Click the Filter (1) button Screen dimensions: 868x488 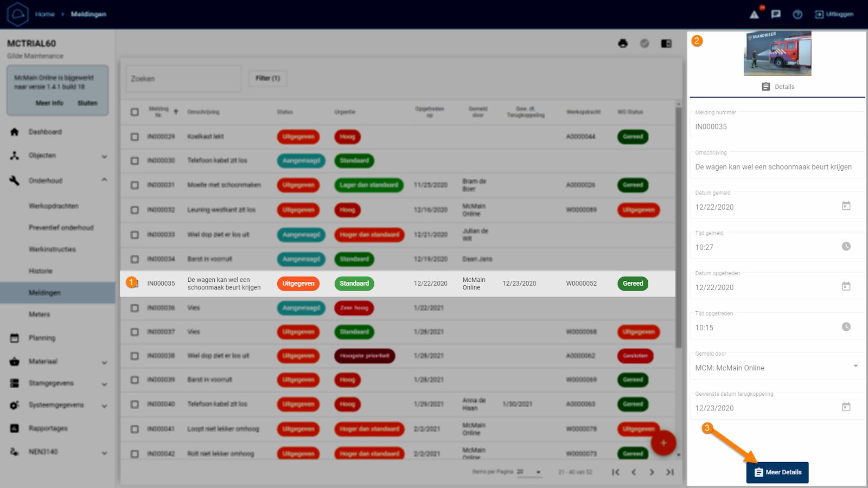[x=267, y=79]
